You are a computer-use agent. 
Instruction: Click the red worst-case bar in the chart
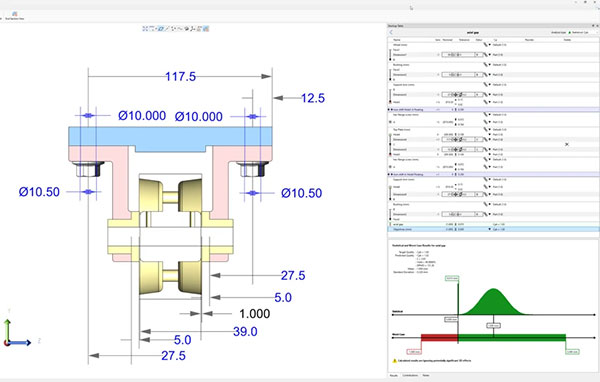(x=439, y=338)
